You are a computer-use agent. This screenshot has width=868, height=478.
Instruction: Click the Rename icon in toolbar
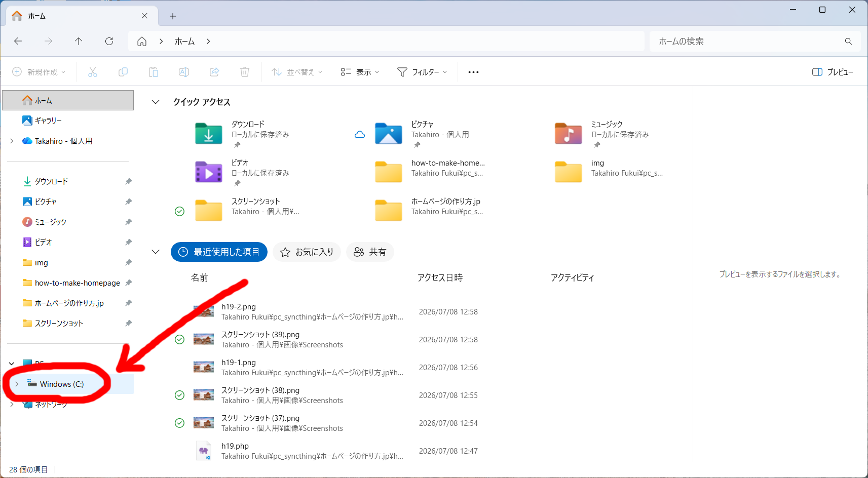point(184,72)
